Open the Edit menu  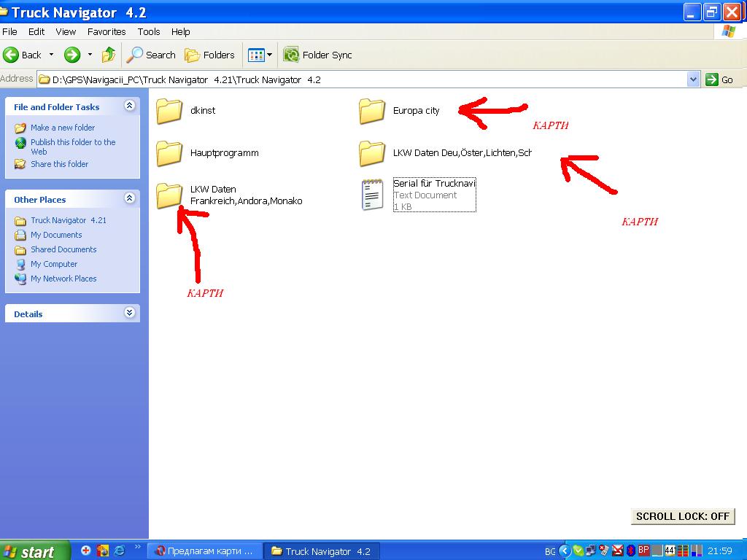point(36,32)
